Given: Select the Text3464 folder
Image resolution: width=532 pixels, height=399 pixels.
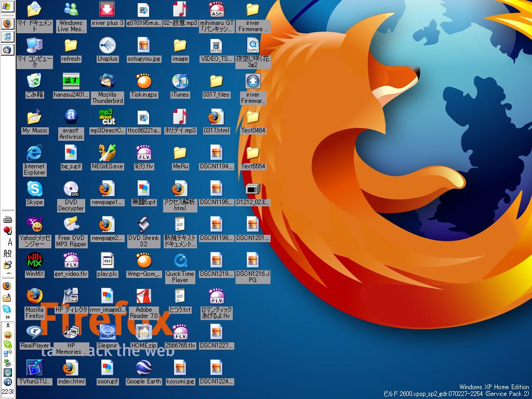Looking at the screenshot, I should (253, 121).
